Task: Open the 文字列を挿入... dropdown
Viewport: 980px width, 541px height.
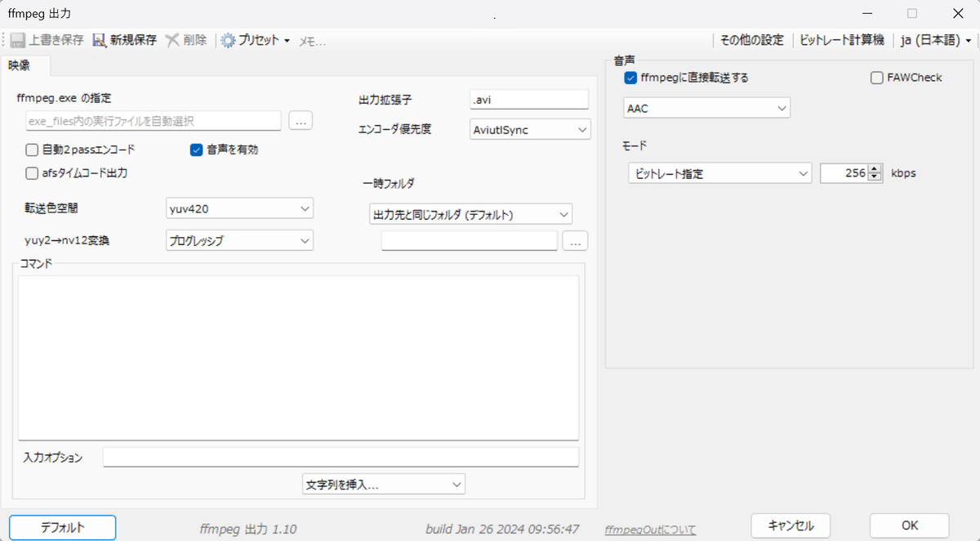Action: coord(383,484)
